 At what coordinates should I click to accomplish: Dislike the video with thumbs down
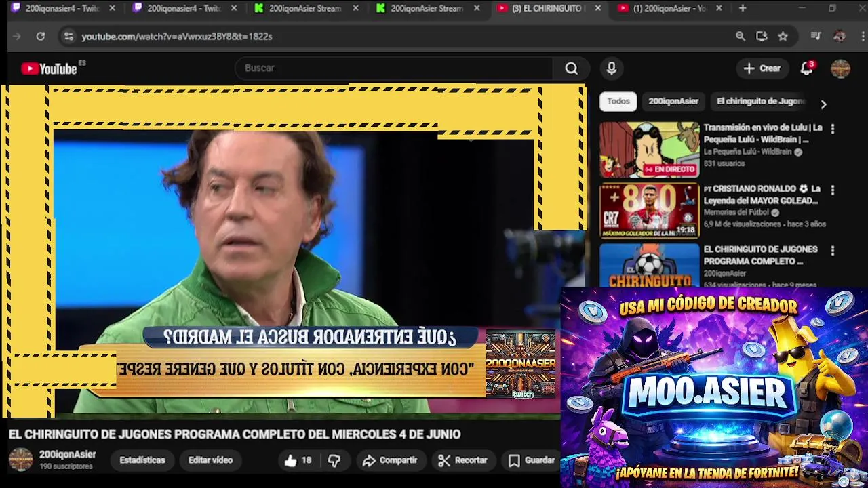tap(334, 460)
